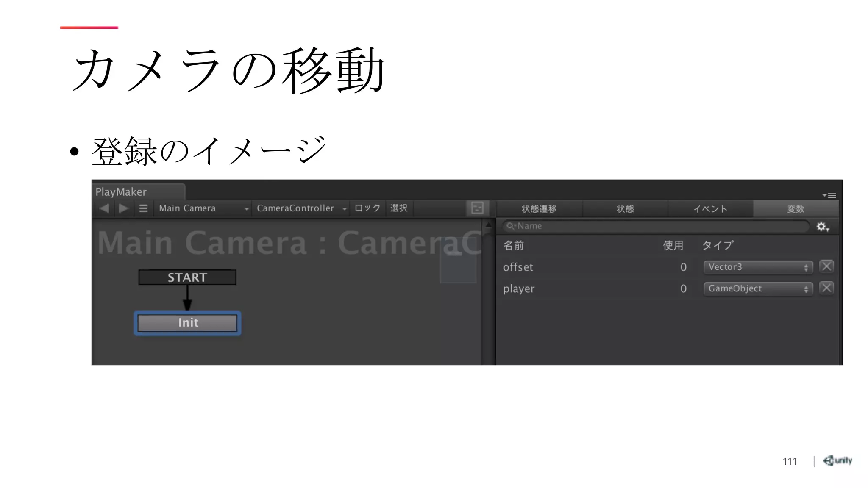The width and height of the screenshot is (868, 488).
Task: Switch to the イベント tab
Action: coord(710,209)
